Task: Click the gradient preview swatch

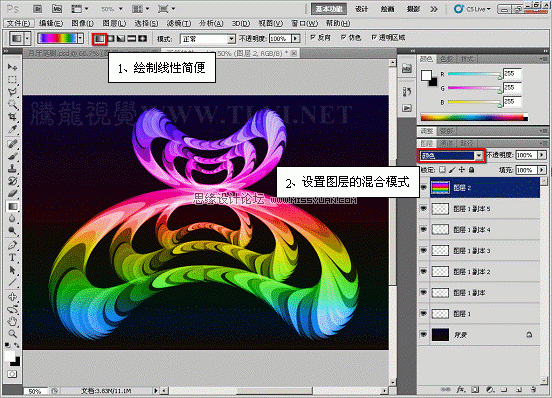Action: [57, 38]
